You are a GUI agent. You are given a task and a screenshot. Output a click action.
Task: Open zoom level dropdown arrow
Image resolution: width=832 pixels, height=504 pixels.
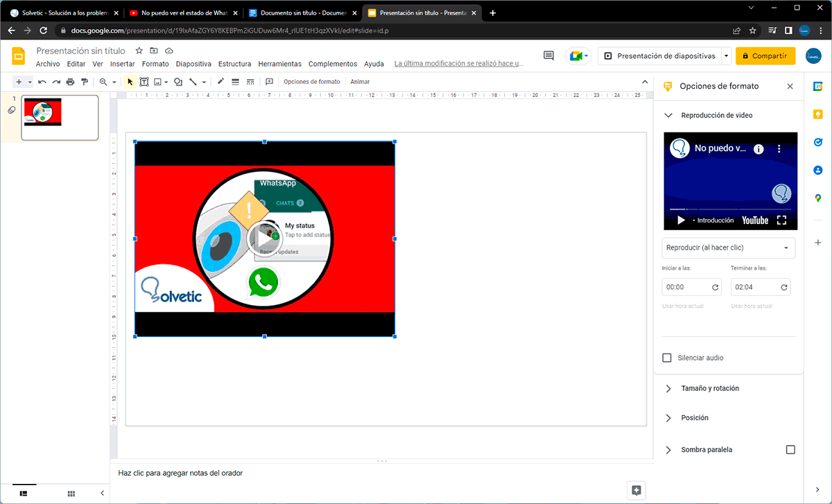[114, 82]
